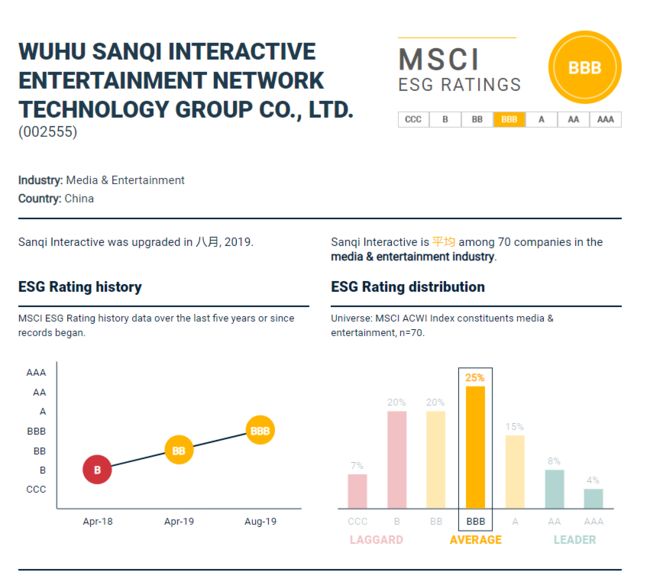Image resolution: width=650 pixels, height=582 pixels.
Task: Click the BBB marker for Aug-19
Action: 260,430
